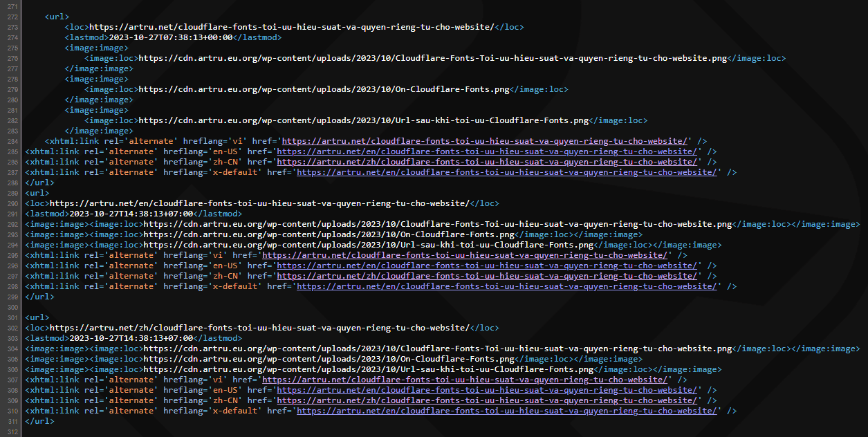Click the </lastmod> closing tag on line 274

258,37
